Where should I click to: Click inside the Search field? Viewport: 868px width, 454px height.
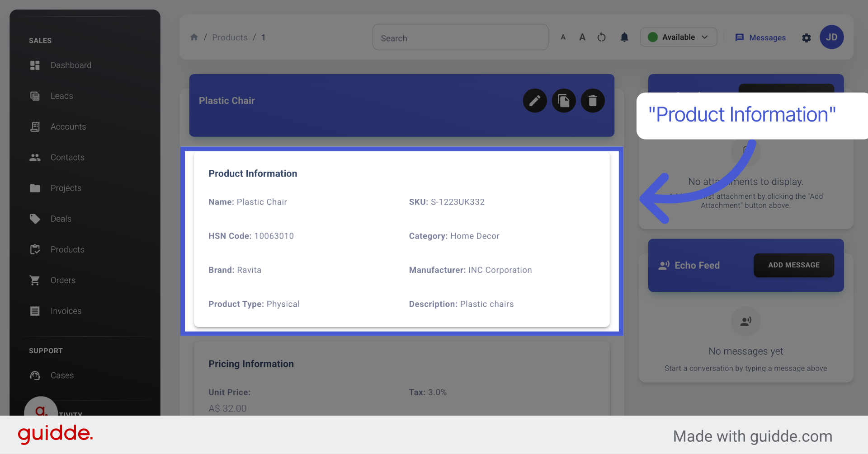[x=460, y=37]
